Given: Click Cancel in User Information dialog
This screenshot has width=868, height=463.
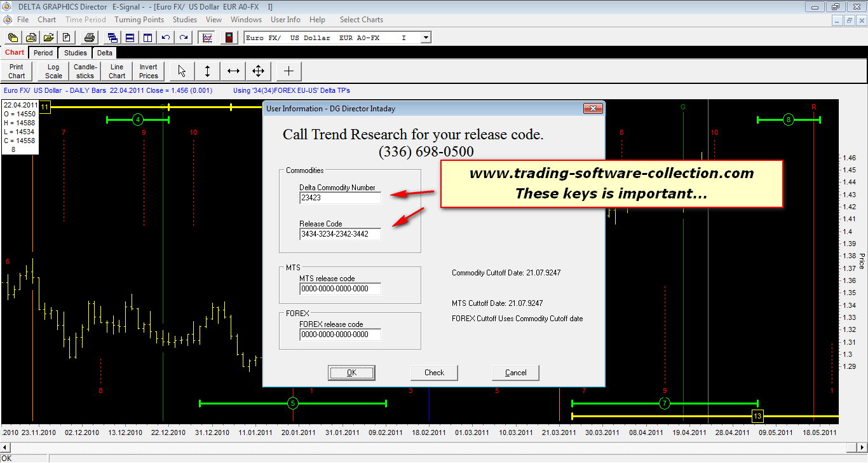Looking at the screenshot, I should coord(515,373).
